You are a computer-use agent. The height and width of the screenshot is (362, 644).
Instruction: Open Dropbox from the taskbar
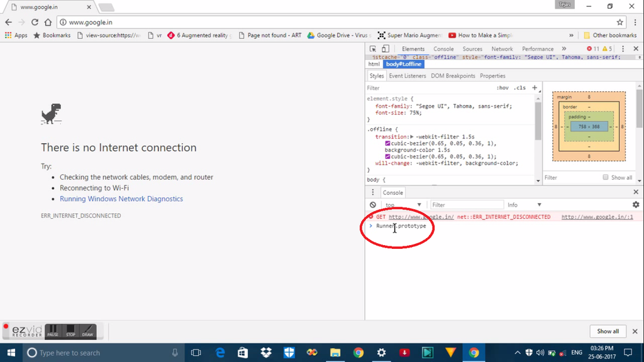click(266, 353)
